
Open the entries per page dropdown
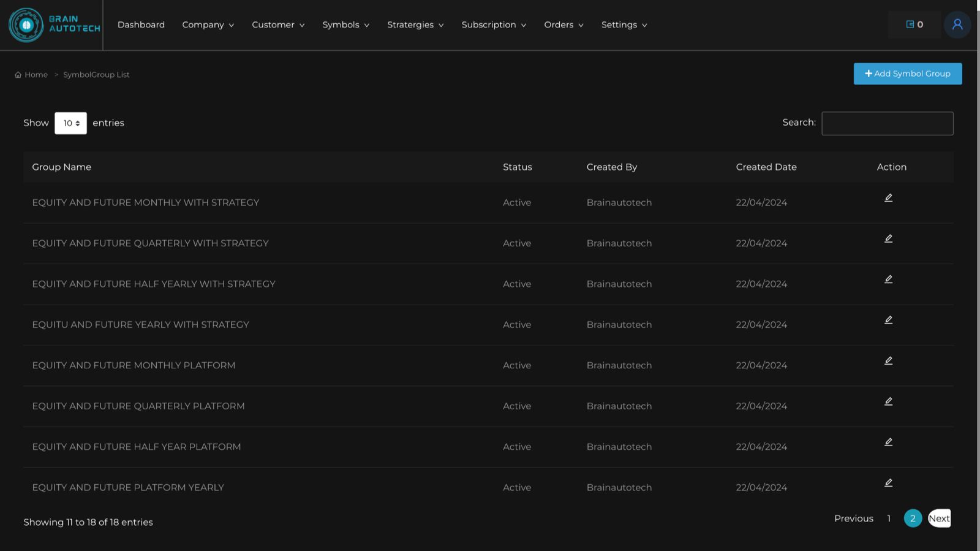coord(71,123)
